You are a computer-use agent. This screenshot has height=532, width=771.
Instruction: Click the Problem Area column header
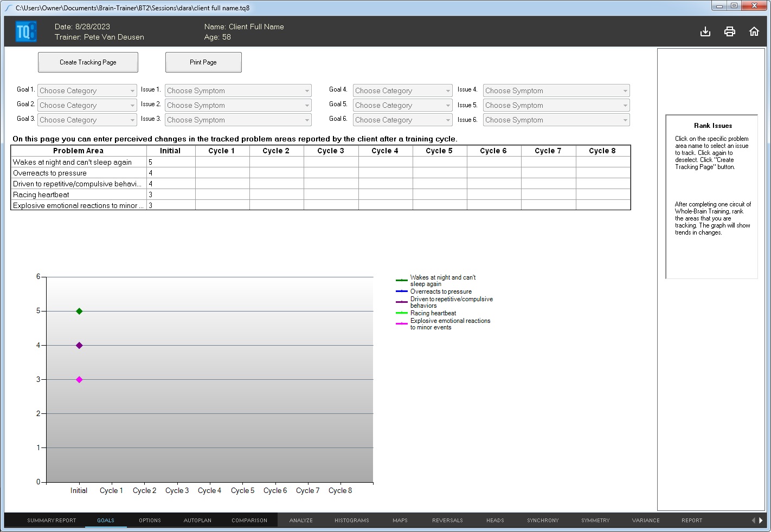79,151
